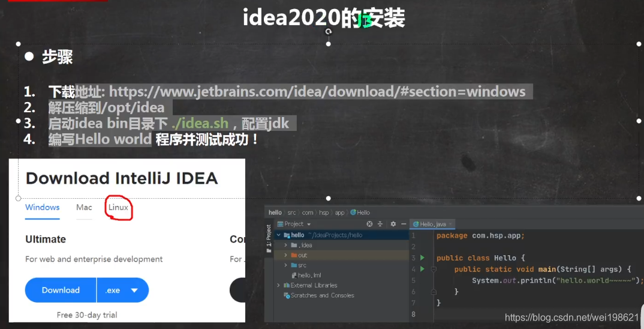Select the Linux download tab
This screenshot has height=329, width=644.
[x=118, y=207]
